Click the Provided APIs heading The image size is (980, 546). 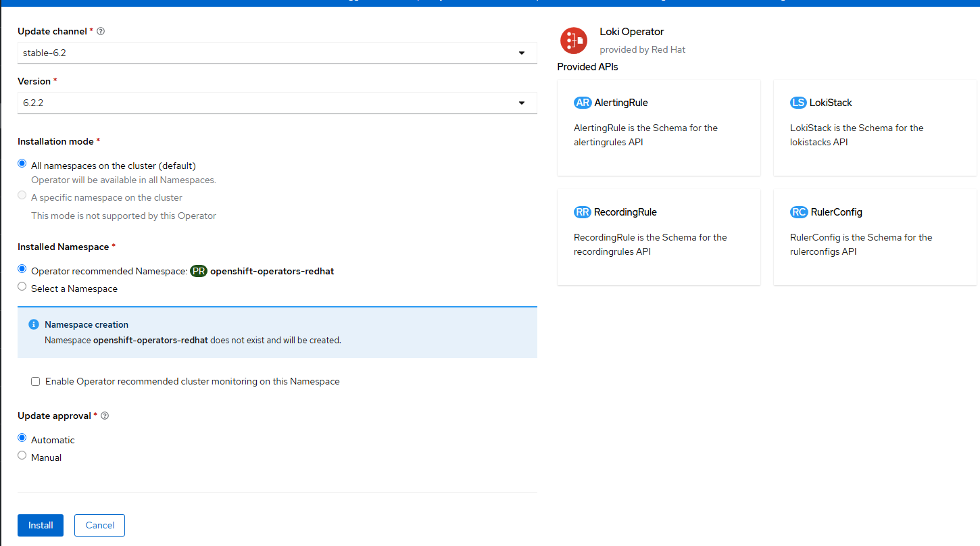point(588,67)
